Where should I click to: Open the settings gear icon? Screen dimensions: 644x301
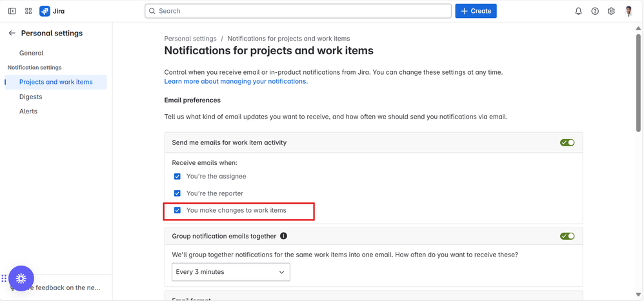611,11
